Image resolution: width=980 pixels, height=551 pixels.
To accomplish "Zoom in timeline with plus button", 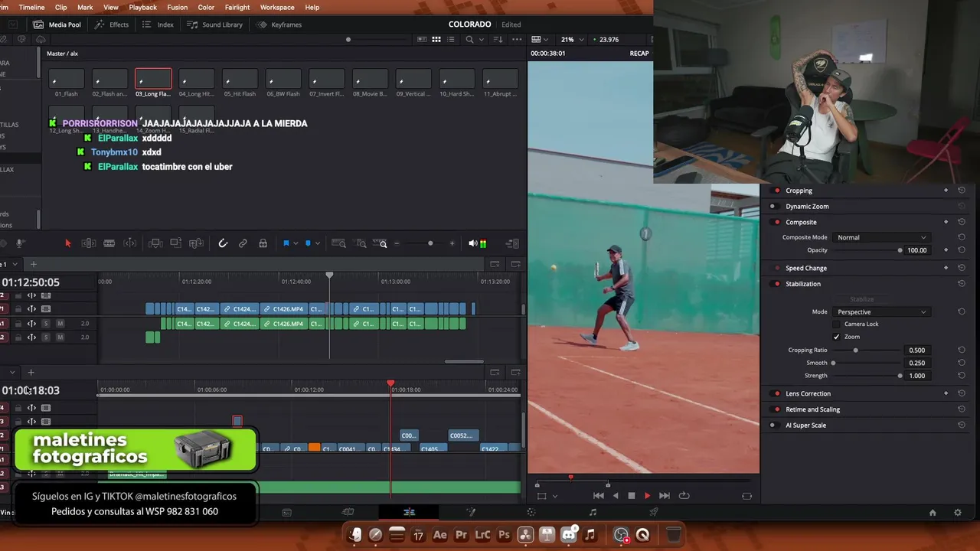I will pyautogui.click(x=452, y=243).
